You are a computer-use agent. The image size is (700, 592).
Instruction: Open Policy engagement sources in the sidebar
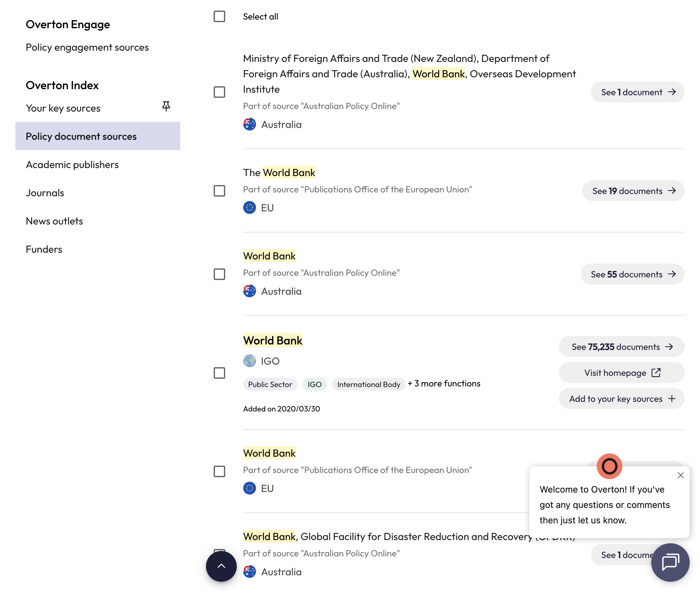coord(87,47)
